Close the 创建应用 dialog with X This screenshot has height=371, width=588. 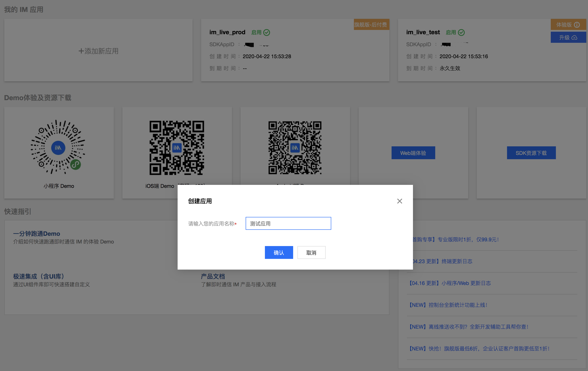pos(399,201)
